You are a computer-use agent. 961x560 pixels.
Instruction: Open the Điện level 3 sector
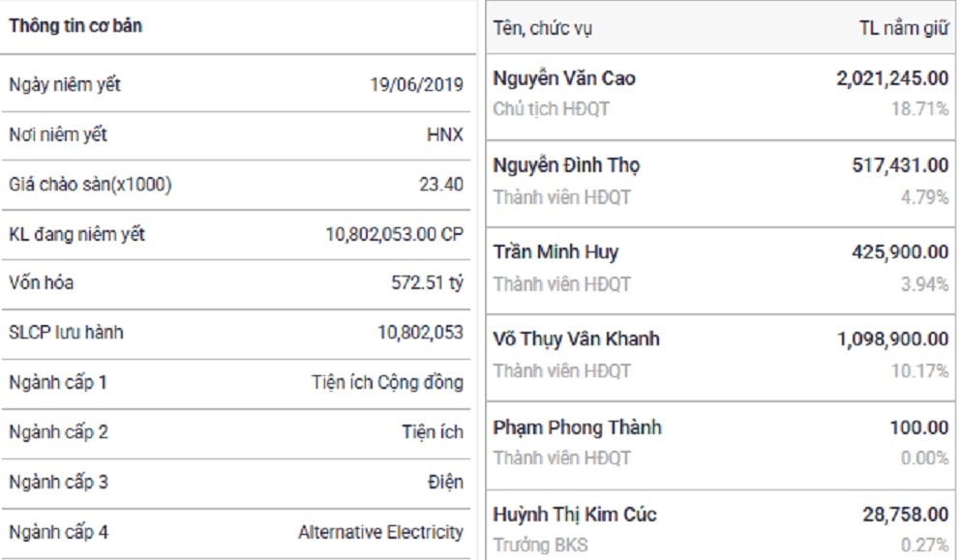coord(445,482)
